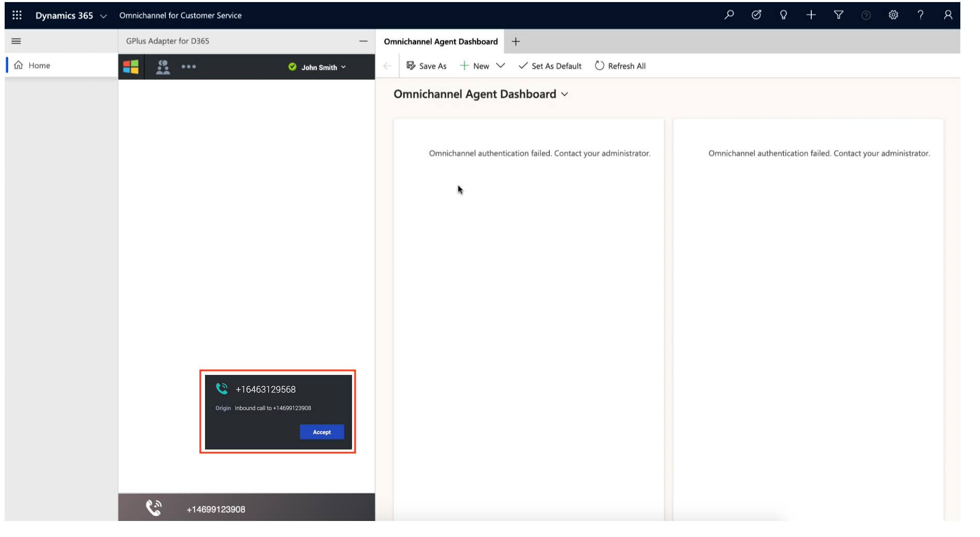Click the right panel authentication failed message

click(819, 153)
